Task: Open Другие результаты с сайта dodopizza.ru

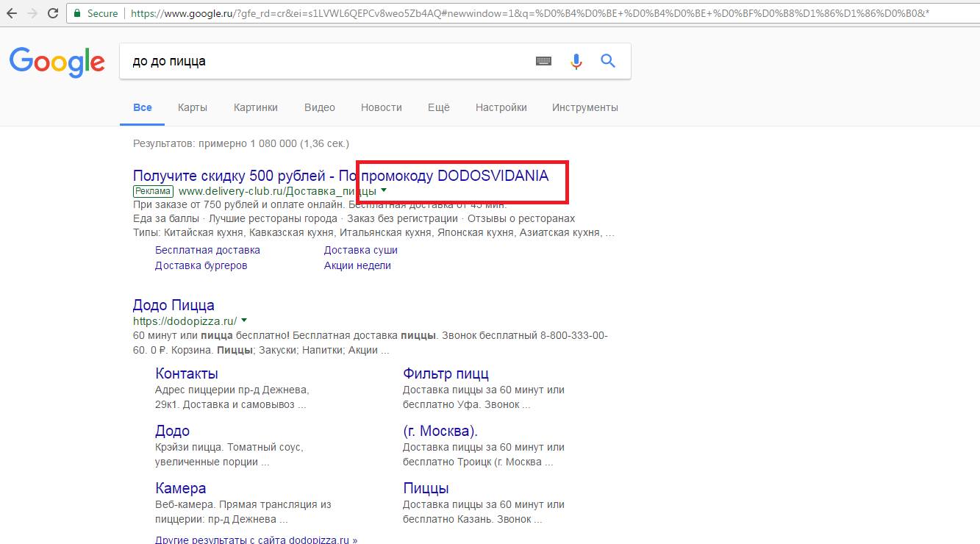Action: tap(257, 540)
